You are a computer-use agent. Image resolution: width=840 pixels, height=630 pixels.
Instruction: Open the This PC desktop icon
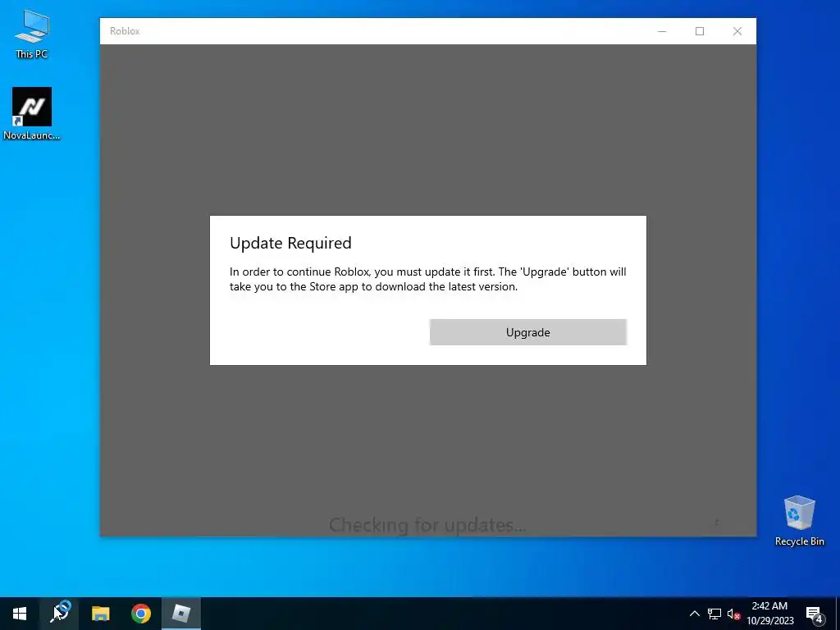tap(32, 34)
